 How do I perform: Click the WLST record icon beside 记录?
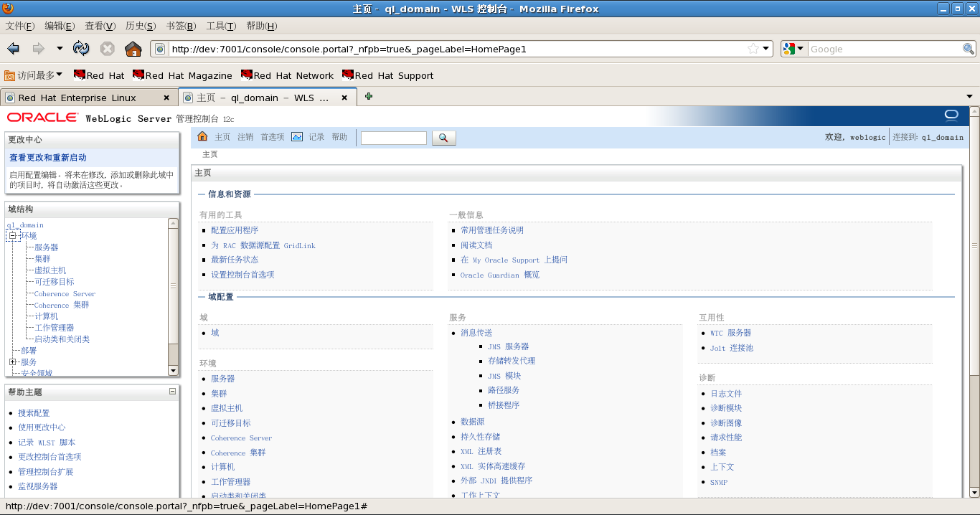coord(297,136)
